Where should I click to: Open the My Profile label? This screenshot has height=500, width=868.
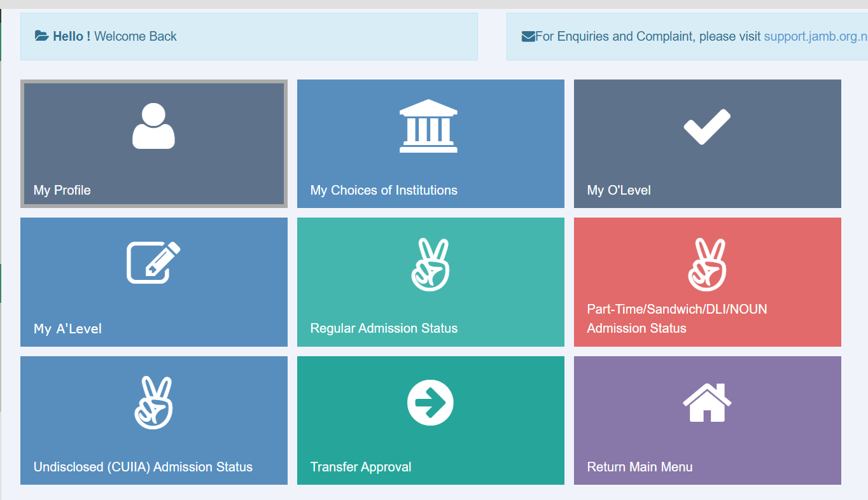click(x=62, y=190)
